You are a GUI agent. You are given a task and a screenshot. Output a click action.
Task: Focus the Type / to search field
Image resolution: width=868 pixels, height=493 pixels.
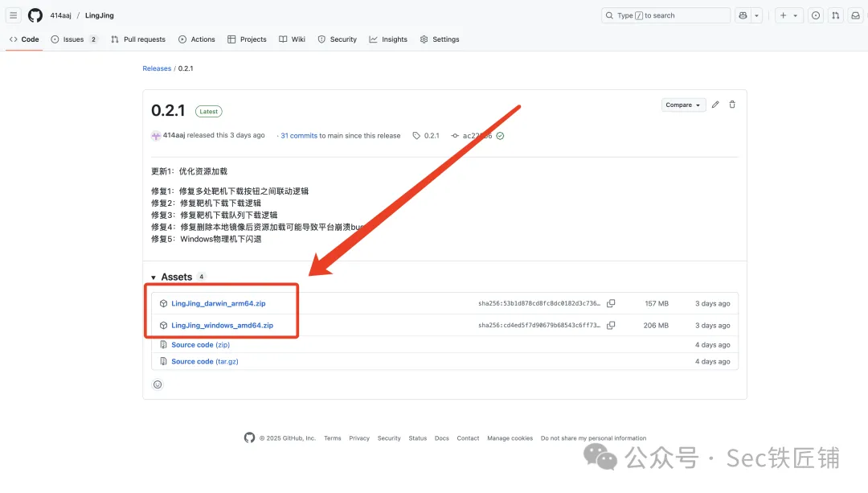(665, 15)
